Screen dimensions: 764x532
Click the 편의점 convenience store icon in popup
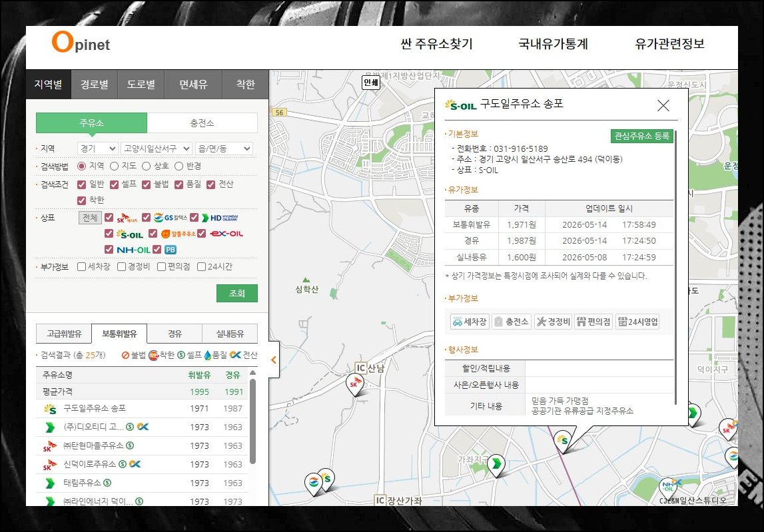(593, 322)
